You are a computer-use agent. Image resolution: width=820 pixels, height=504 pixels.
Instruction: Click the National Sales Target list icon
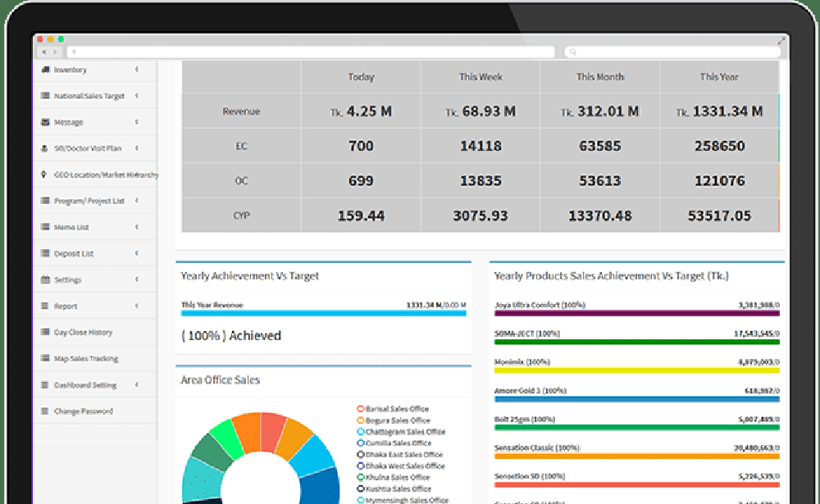45,96
